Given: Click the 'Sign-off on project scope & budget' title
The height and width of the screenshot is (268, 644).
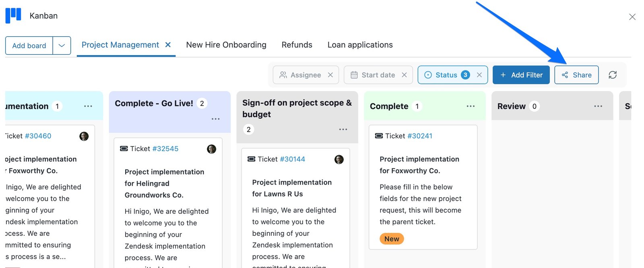Looking at the screenshot, I should click(x=297, y=108).
